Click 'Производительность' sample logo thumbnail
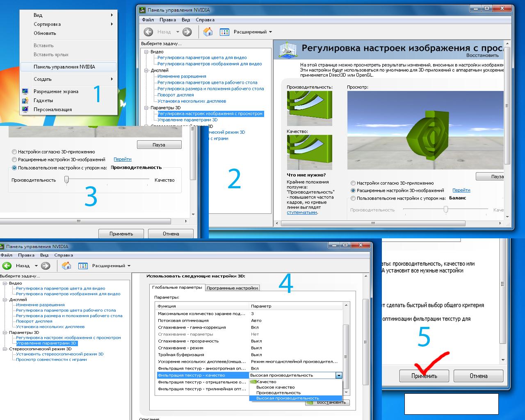Viewport: 525px width, 420px height. coord(309,108)
